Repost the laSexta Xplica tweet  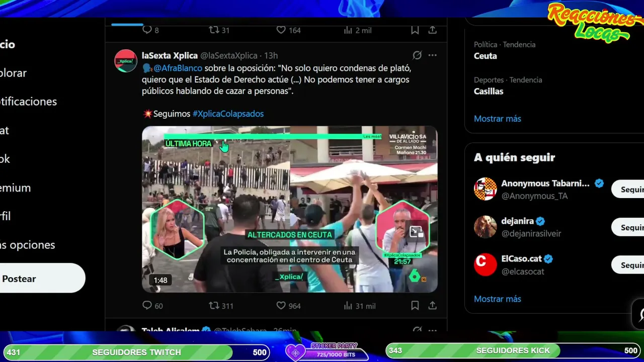coord(214,305)
